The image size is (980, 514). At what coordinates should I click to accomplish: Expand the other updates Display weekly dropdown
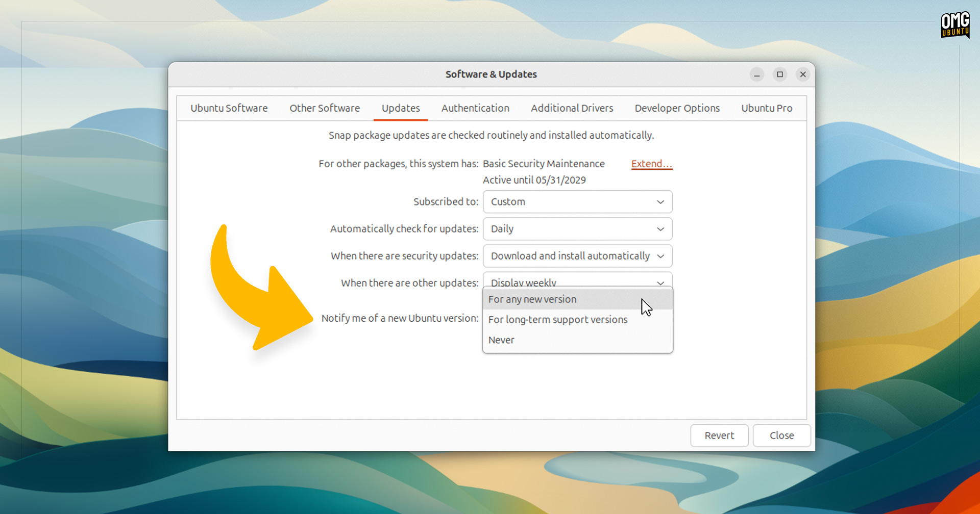pyautogui.click(x=577, y=280)
